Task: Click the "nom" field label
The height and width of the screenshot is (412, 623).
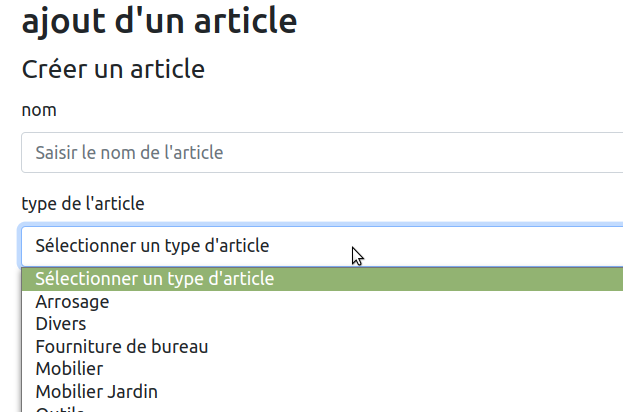Action: pos(39,110)
